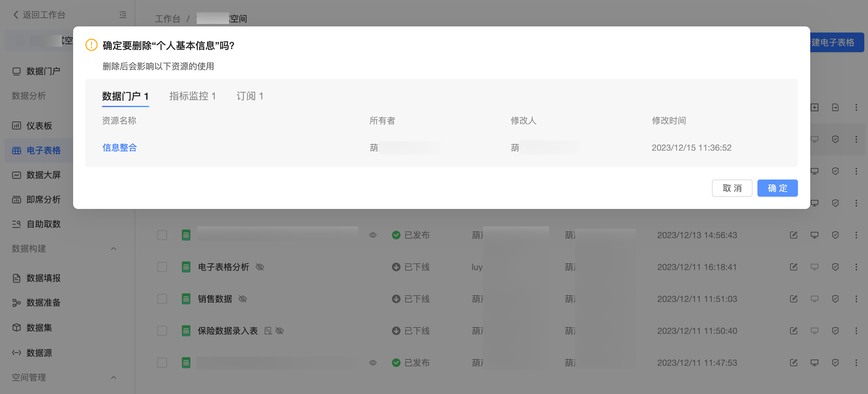Screen dimensions: 868x394
Task: Tick checkbox for 销售数据 row
Action: coord(162,299)
